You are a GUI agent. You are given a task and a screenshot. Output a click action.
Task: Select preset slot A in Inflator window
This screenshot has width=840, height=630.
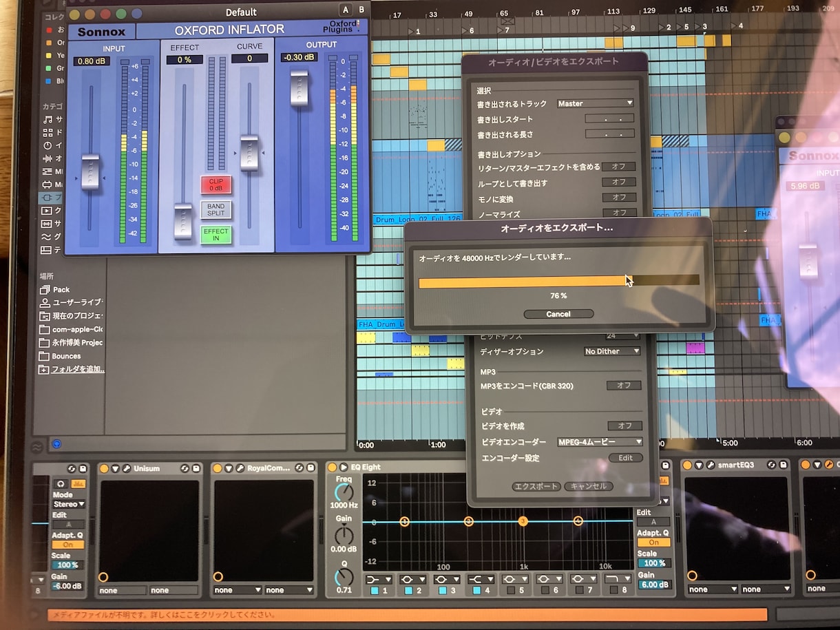[x=346, y=10]
